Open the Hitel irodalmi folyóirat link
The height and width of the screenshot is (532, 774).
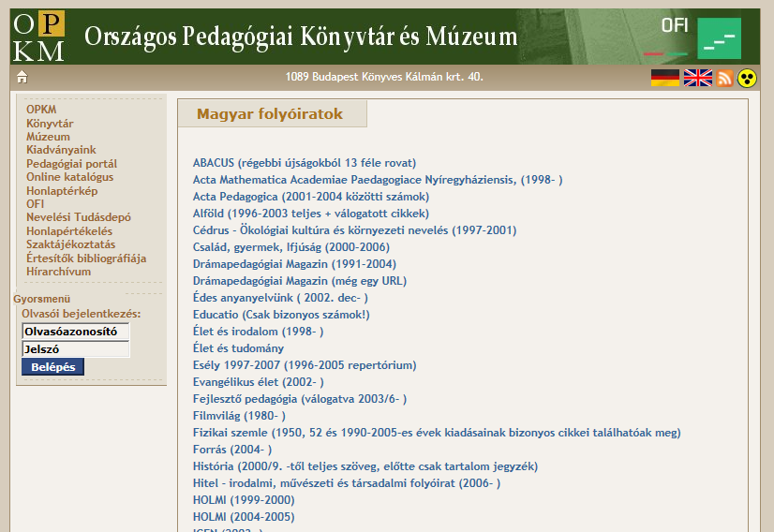(x=347, y=483)
